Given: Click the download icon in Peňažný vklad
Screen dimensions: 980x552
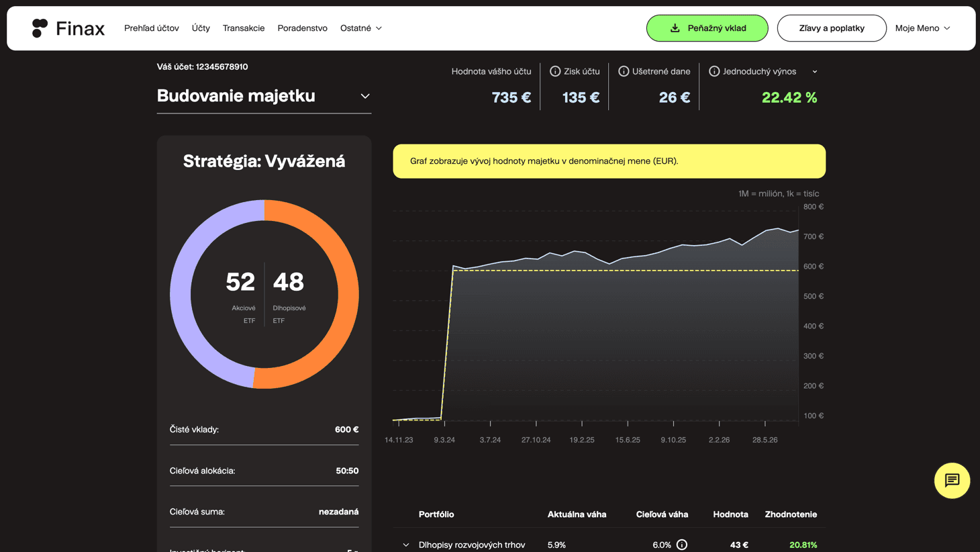Looking at the screenshot, I should point(675,28).
